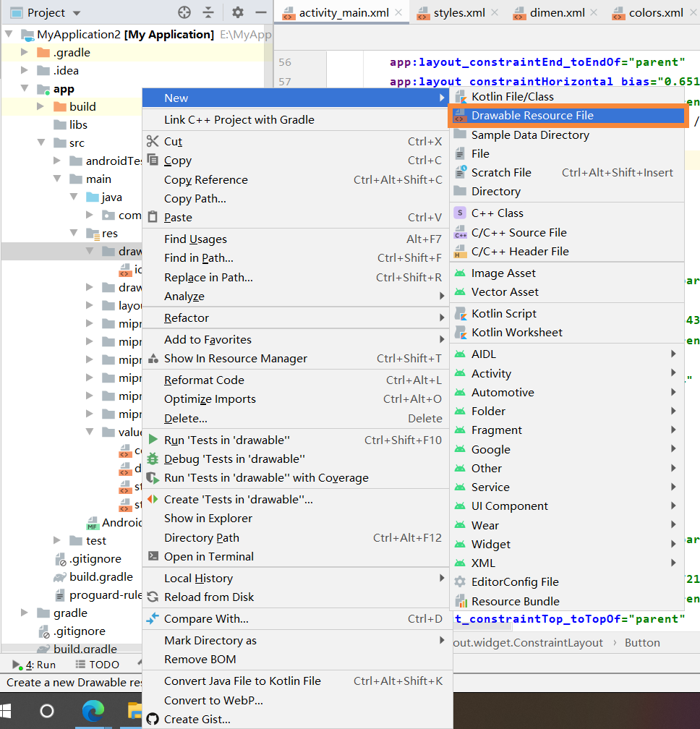Open the Image Asset wizard icon

tap(458, 273)
